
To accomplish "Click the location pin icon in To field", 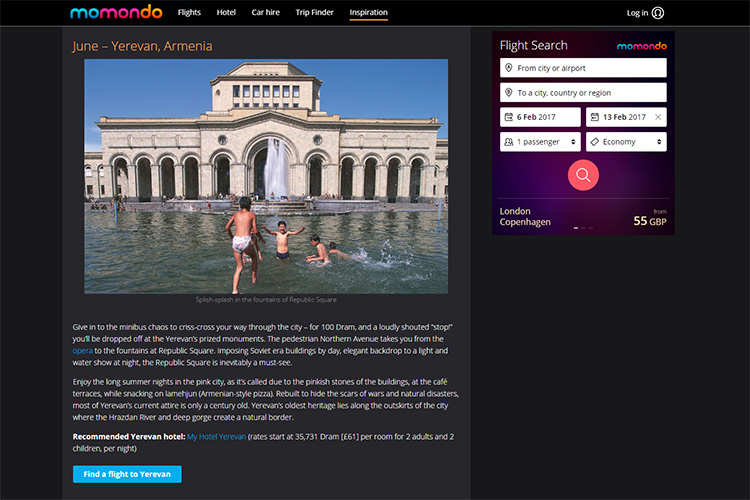I will [508, 92].
